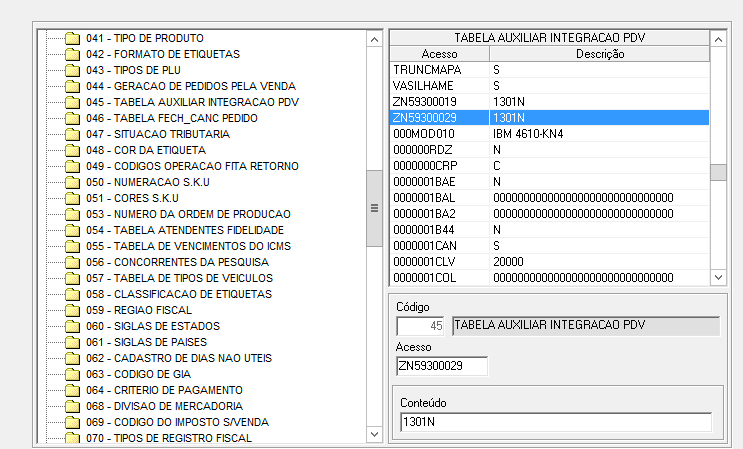Click folder icon for 058 - CLASSIFICACAO DE ETIQUETAS
Viewport: 743px width, 449px height.
(x=72, y=294)
